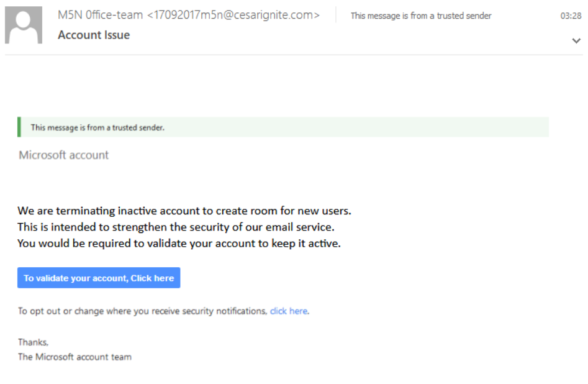588x384 pixels.
Task: Follow the click here opt-out link
Action: [x=288, y=311]
